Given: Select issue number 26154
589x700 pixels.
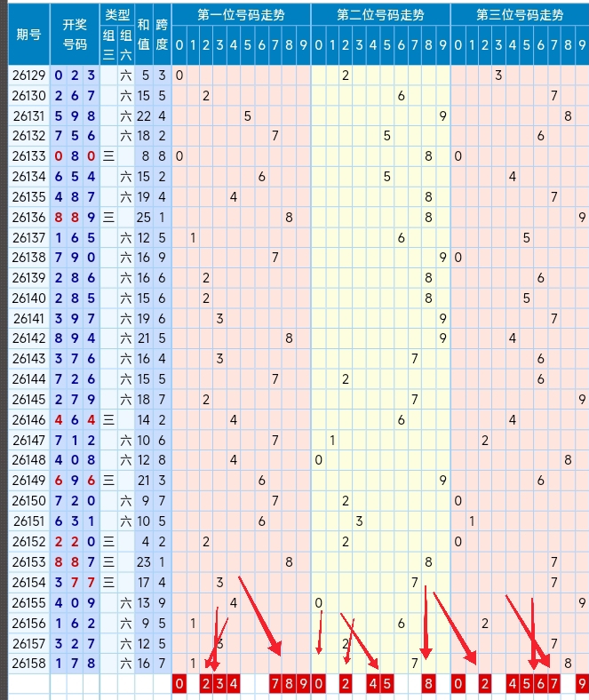Looking at the screenshot, I should [29, 583].
